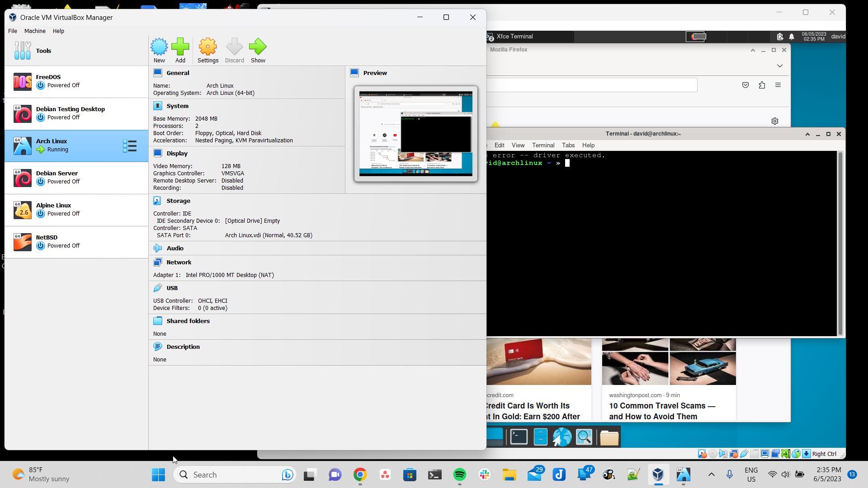Open Settings with the orange gear icon

tap(208, 50)
